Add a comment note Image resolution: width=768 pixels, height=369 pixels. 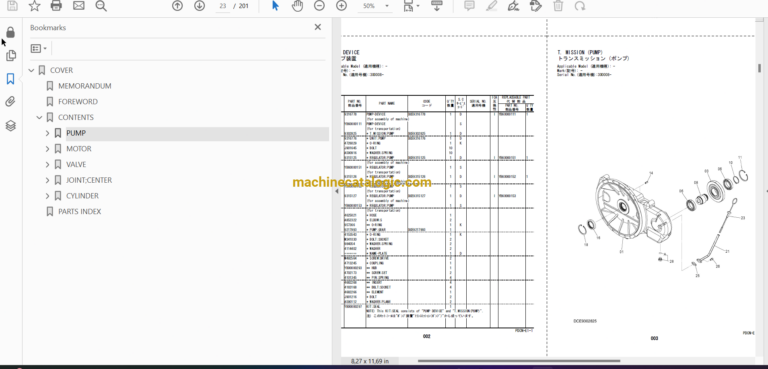click(x=469, y=6)
